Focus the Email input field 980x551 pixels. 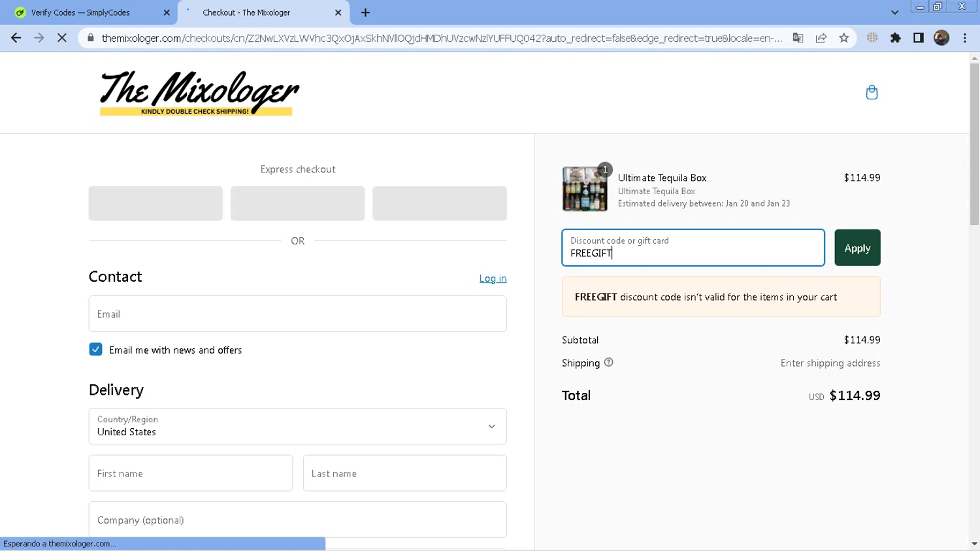coord(297,314)
